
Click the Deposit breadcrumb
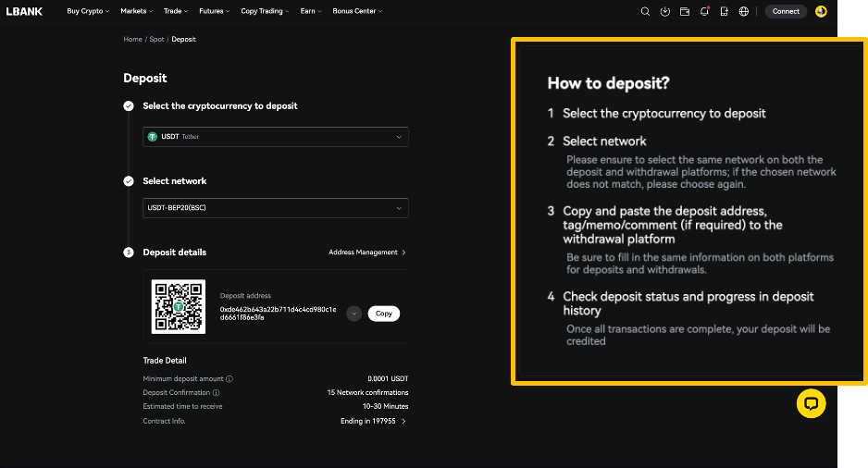184,39
